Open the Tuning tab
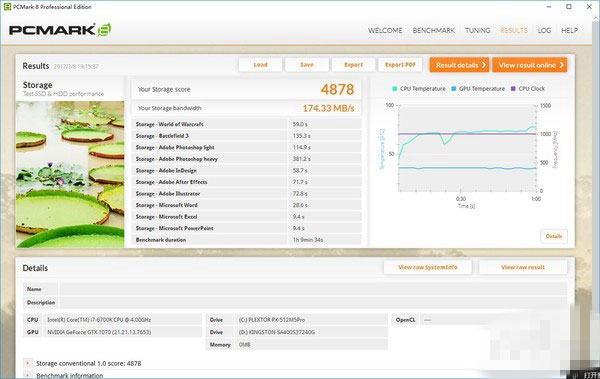 [478, 30]
